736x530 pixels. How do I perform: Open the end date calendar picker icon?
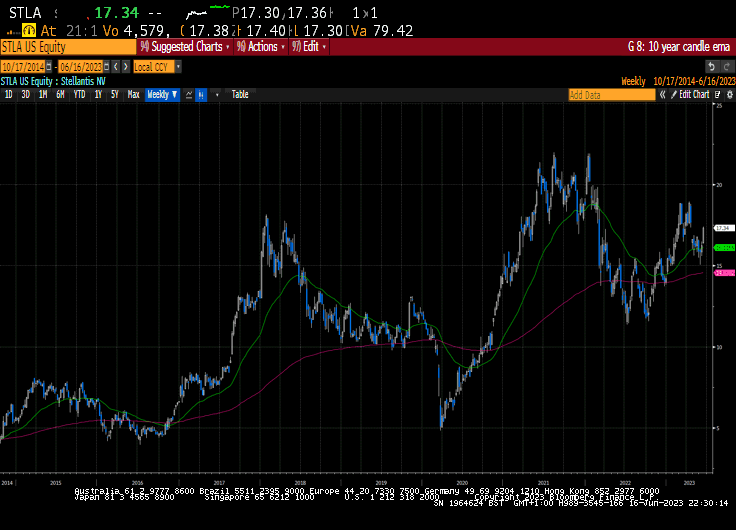click(107, 67)
